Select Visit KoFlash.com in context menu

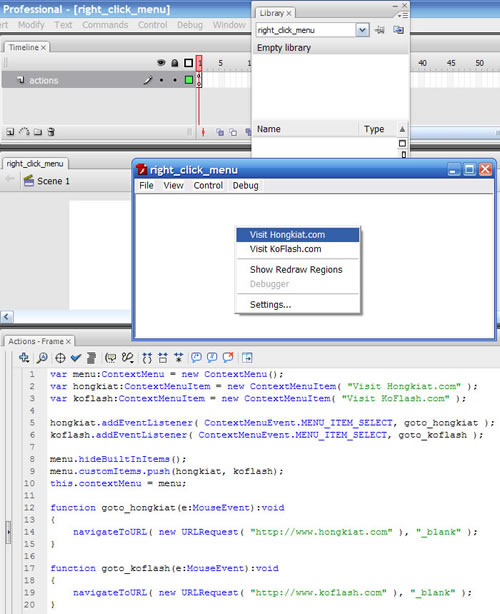pos(298,249)
